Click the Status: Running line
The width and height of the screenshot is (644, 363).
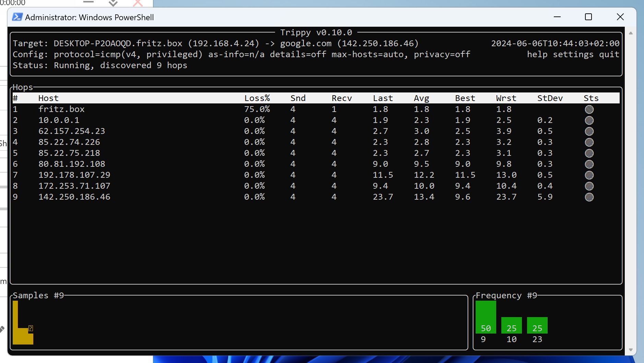point(100,65)
